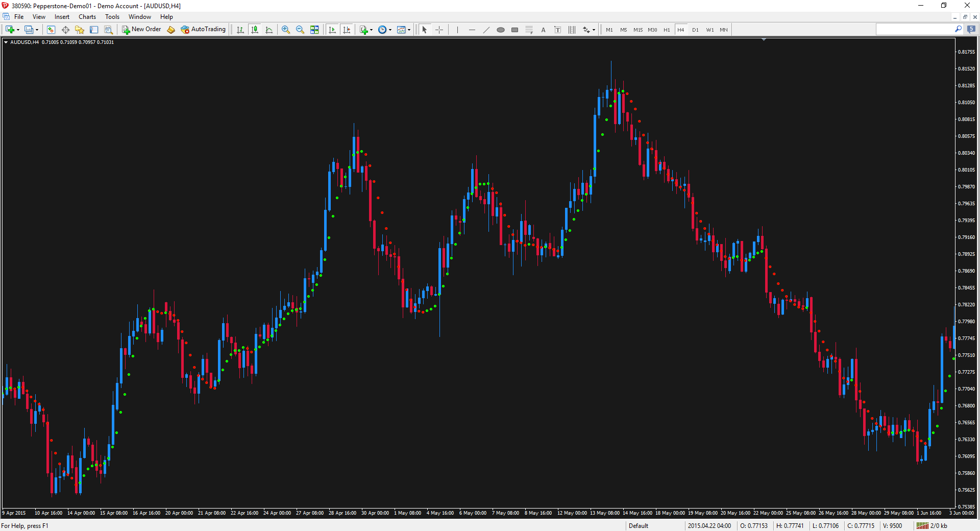Viewport: 980px width, 531px height.
Task: Select the Vertical Line drawing tool
Action: 457,30
